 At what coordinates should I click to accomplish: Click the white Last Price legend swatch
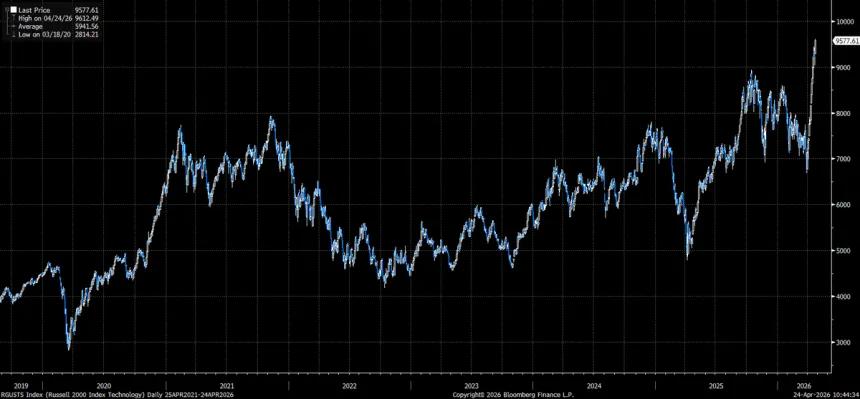click(13, 10)
